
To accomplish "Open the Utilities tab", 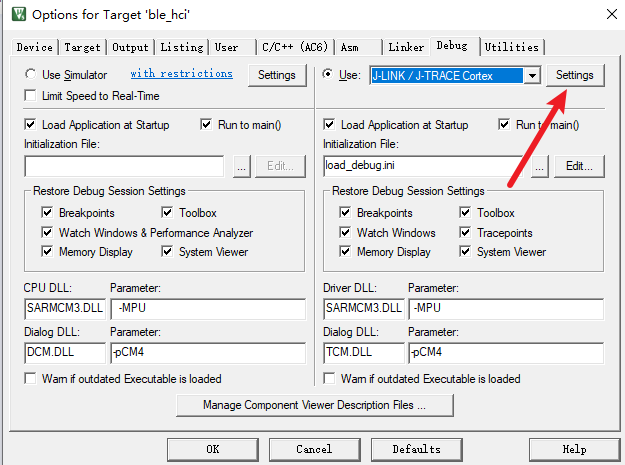I will click(x=511, y=47).
